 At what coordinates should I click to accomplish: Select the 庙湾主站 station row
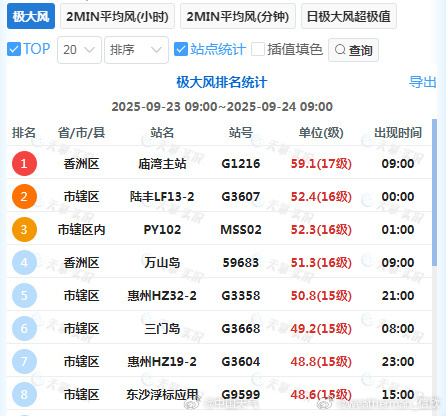pyautogui.click(x=219, y=163)
